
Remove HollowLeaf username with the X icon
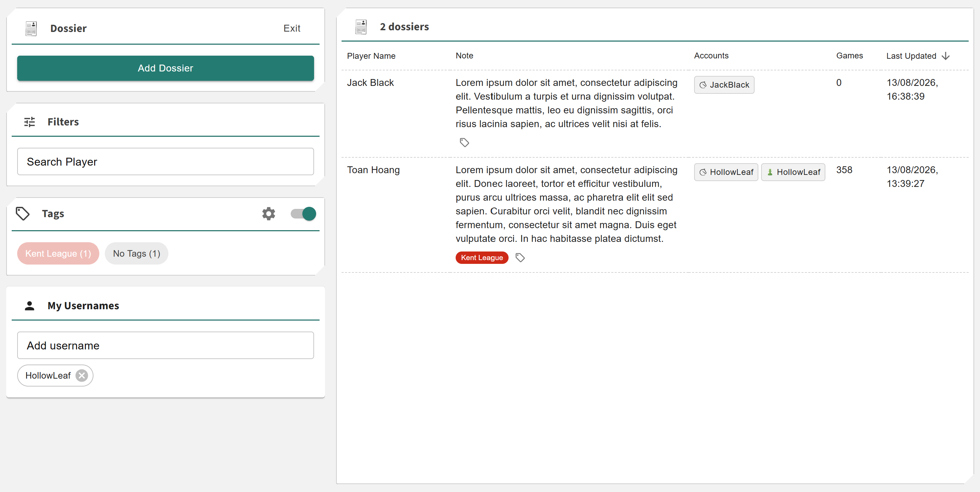tap(81, 376)
